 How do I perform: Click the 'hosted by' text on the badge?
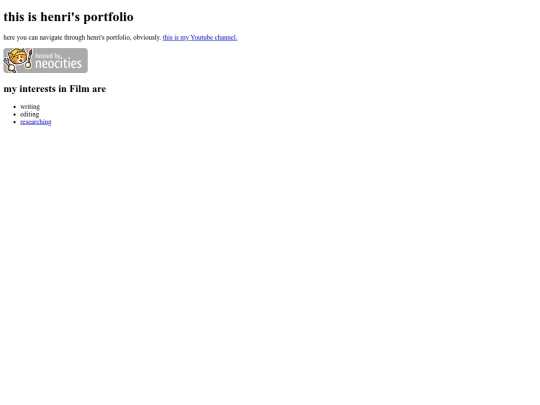(48, 55)
